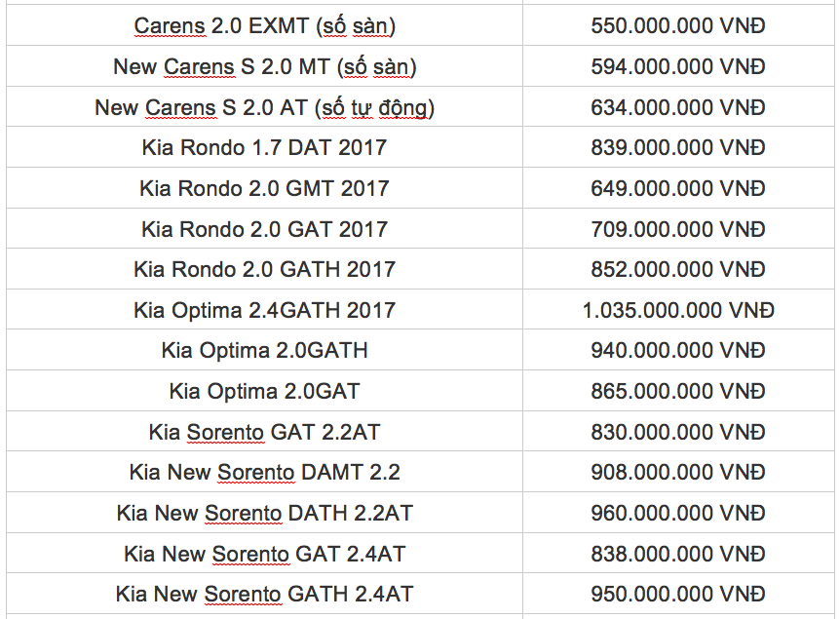This screenshot has height=619, width=840.
Task: Select the Kia Optima 2.4GATH 2017 cell
Action: pyautogui.click(x=264, y=311)
